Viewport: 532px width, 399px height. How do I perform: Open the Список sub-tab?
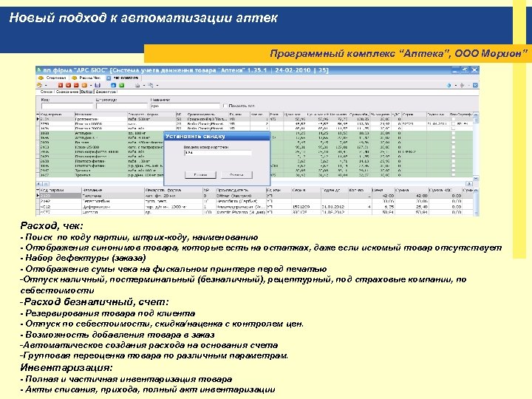point(46,92)
